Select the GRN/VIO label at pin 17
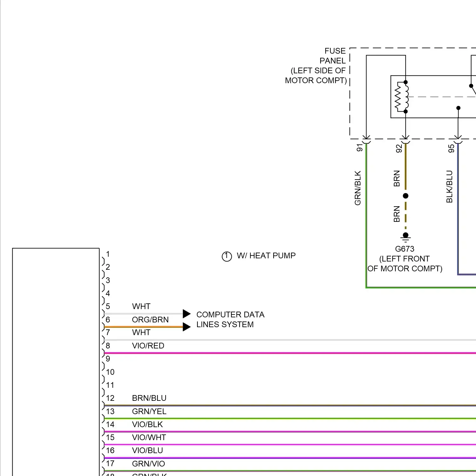This screenshot has width=476, height=476. (149, 464)
